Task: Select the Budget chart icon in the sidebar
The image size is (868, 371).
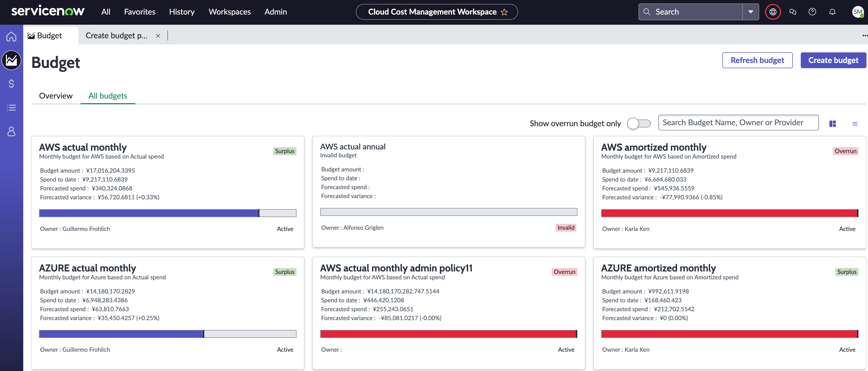Action: (x=11, y=60)
